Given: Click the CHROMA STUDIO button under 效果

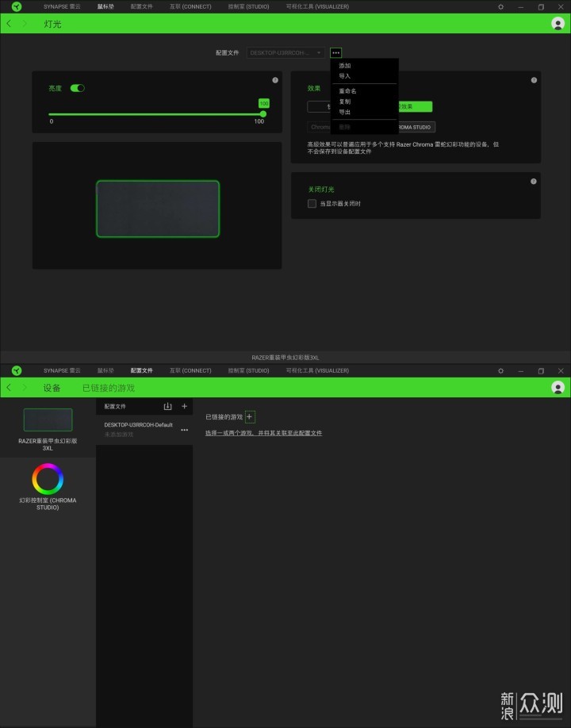Looking at the screenshot, I should coord(416,127).
